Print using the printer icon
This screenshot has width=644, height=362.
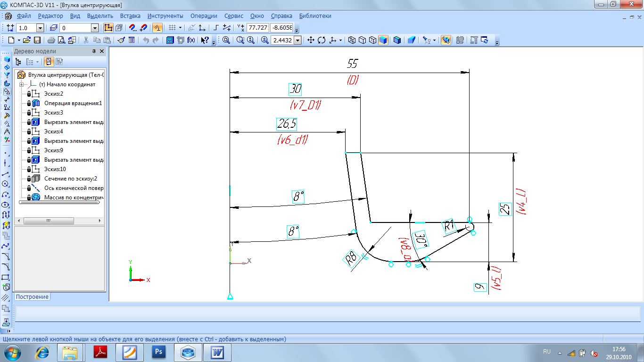click(51, 41)
